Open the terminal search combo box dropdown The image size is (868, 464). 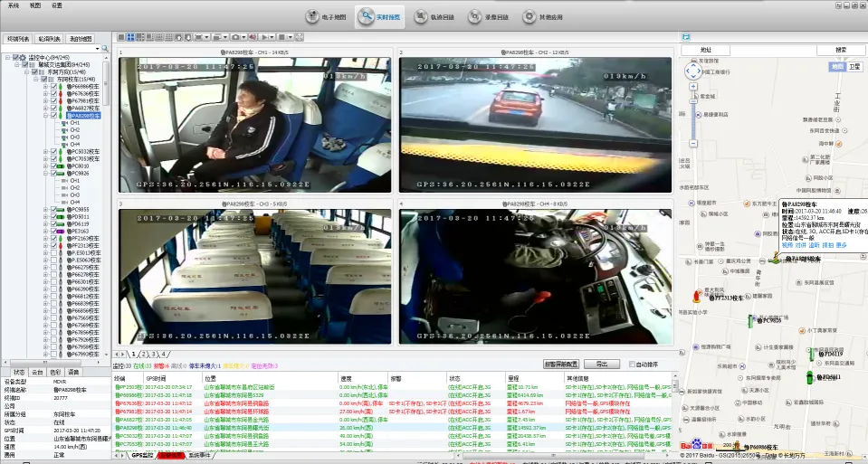[98, 49]
